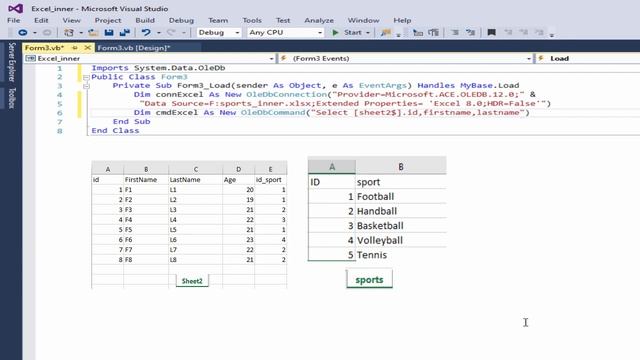Image resolution: width=640 pixels, height=360 pixels.
Task: Click the Increase indent icon
Action: point(470,33)
